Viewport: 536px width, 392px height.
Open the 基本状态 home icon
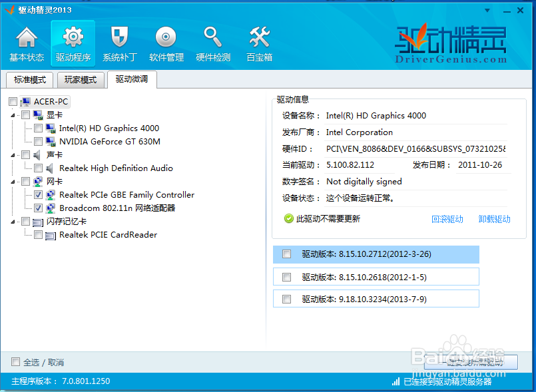(27, 37)
